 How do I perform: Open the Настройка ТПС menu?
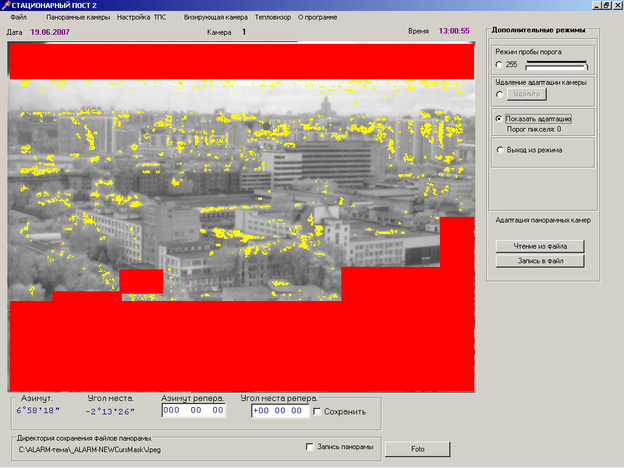(141, 18)
